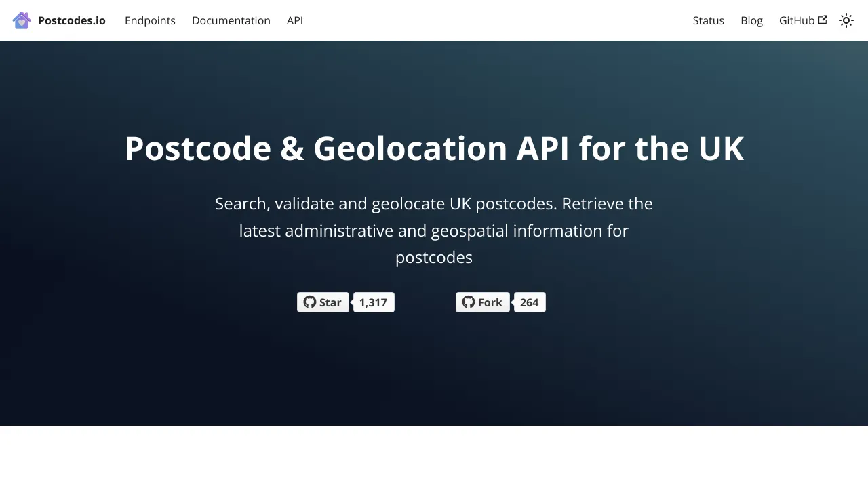Click the GitHub octocat icon on Fork button
The width and height of the screenshot is (868, 488).
(469, 302)
